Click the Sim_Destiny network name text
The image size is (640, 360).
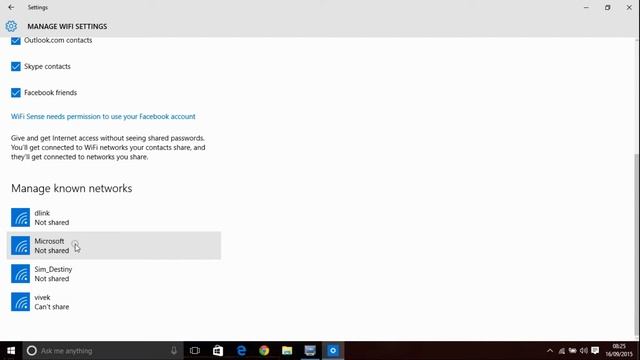tap(53, 269)
